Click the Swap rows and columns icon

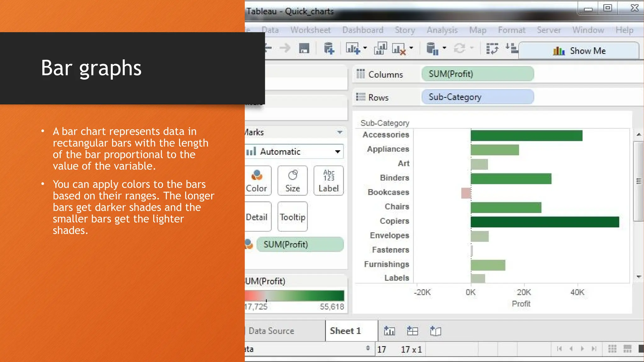492,48
